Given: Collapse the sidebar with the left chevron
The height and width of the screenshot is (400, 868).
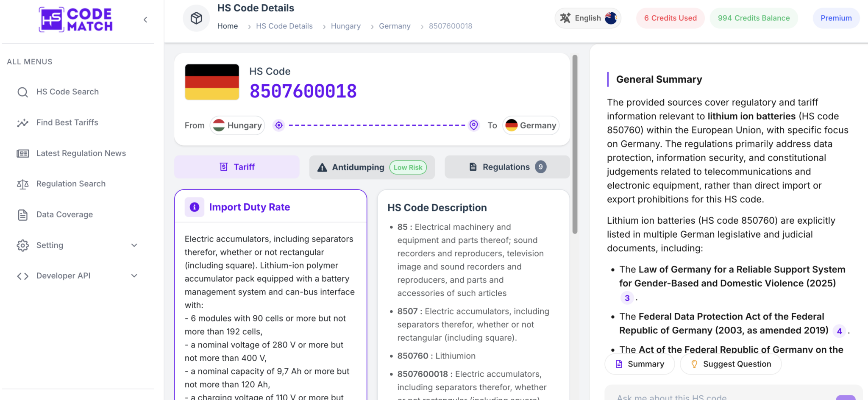Looking at the screenshot, I should pos(145,19).
